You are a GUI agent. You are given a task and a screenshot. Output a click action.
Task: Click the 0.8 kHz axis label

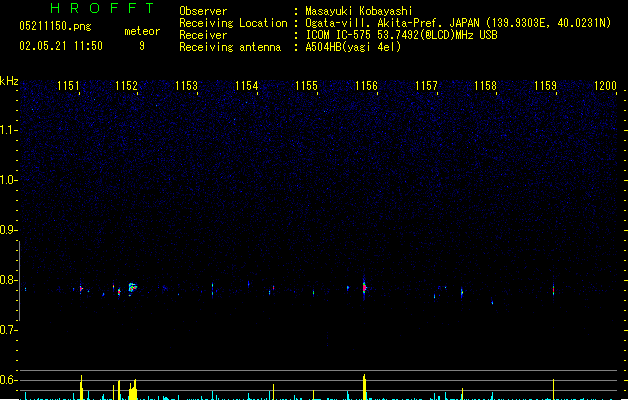[7, 280]
